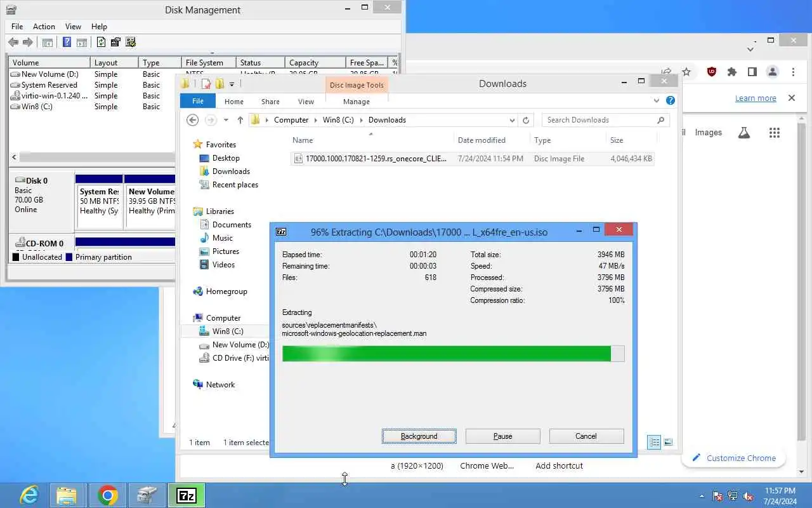Select New Volume (D:) in Explorer navigation pane
Image resolution: width=812 pixels, height=508 pixels.
(x=240, y=345)
